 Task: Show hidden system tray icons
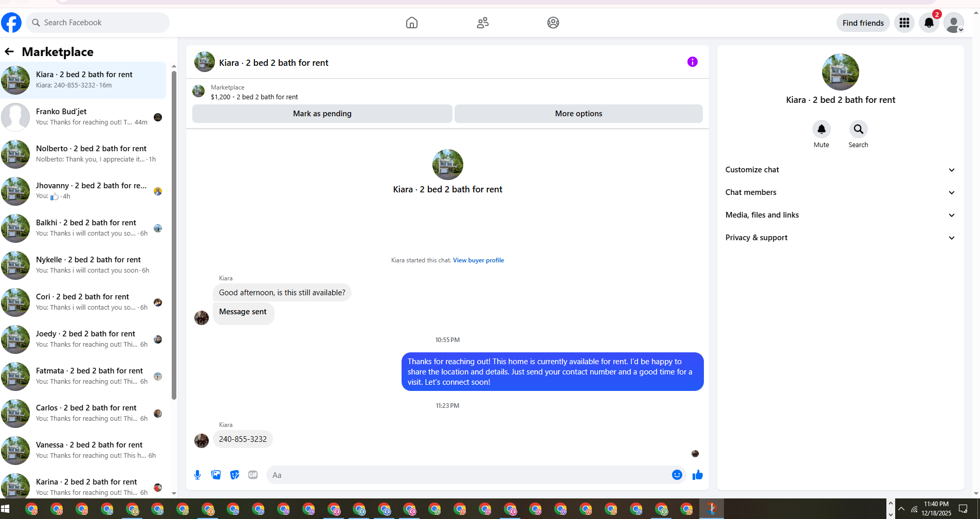click(x=901, y=509)
